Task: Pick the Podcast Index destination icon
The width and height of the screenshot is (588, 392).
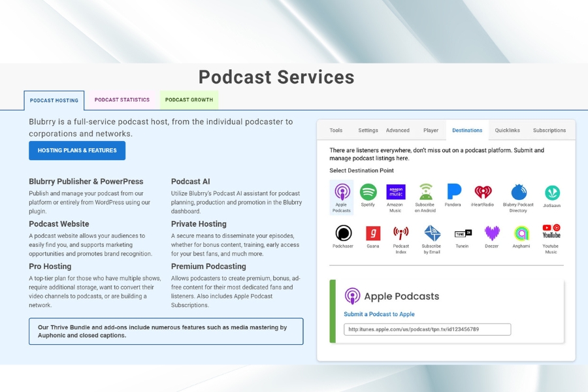Action: coord(401,233)
